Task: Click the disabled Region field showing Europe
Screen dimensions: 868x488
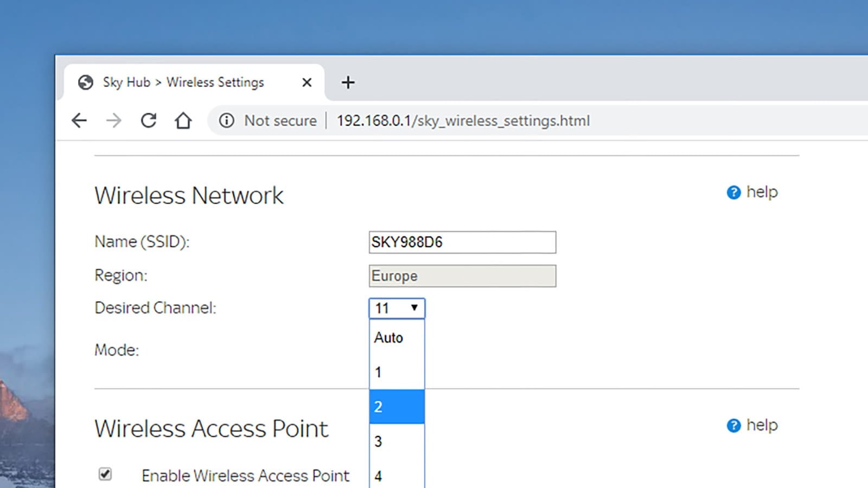Action: (462, 276)
